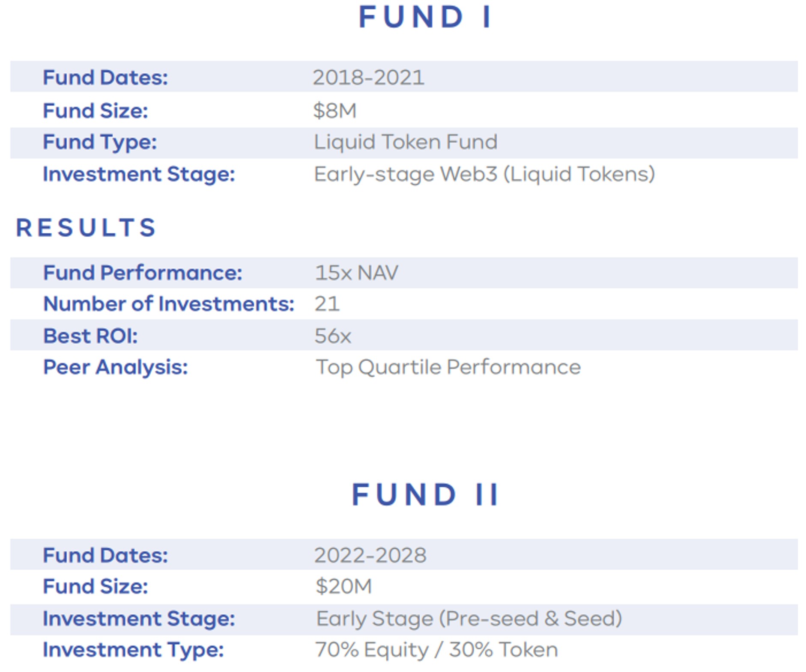Click the Fund Performance label
The width and height of the screenshot is (806, 672).
pos(143,273)
